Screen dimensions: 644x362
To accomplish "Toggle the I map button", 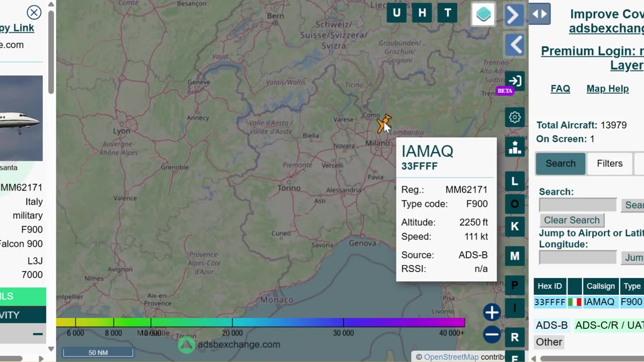I will (515, 308).
